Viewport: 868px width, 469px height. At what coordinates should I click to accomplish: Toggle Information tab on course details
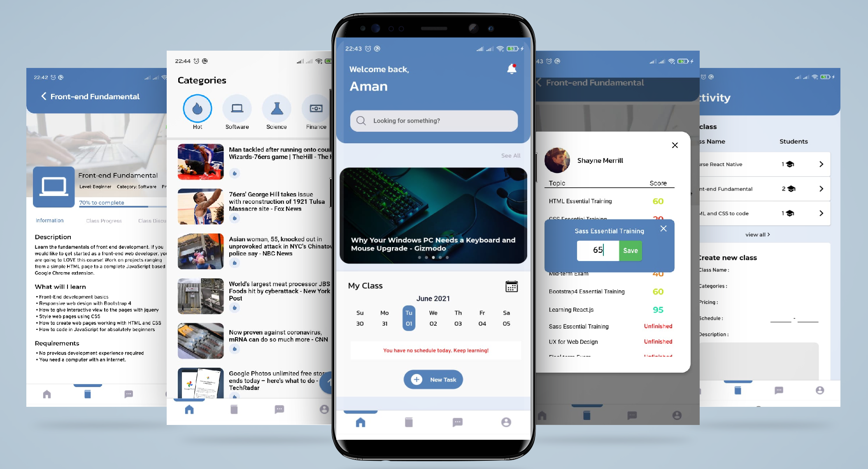tap(50, 219)
